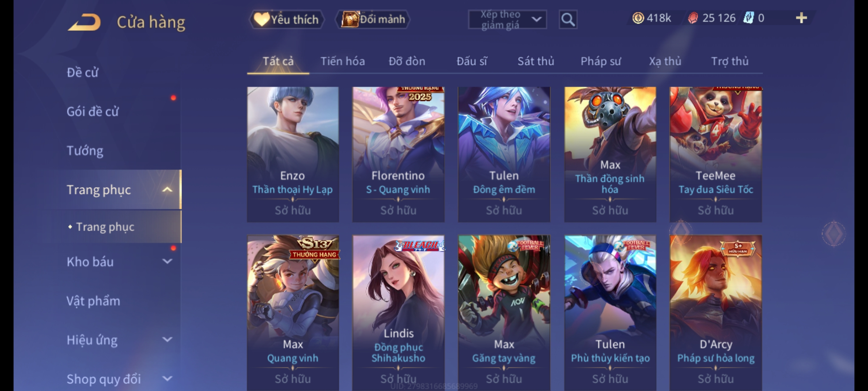Open the Tướng sidebar menu item
This screenshot has height=391, width=868.
click(85, 151)
